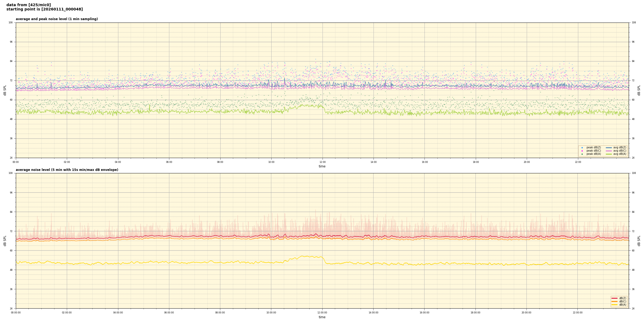Viewport: 644px width, 322px height.
Task: Click the peak dB(C) legend marker
Action: (x=582, y=151)
